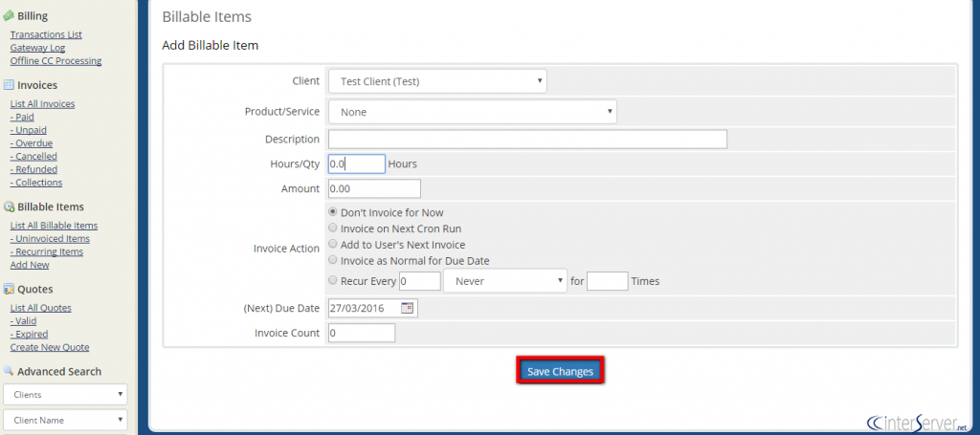Open Transactions List link
This screenshot has width=980, height=435.
pyautogui.click(x=46, y=34)
